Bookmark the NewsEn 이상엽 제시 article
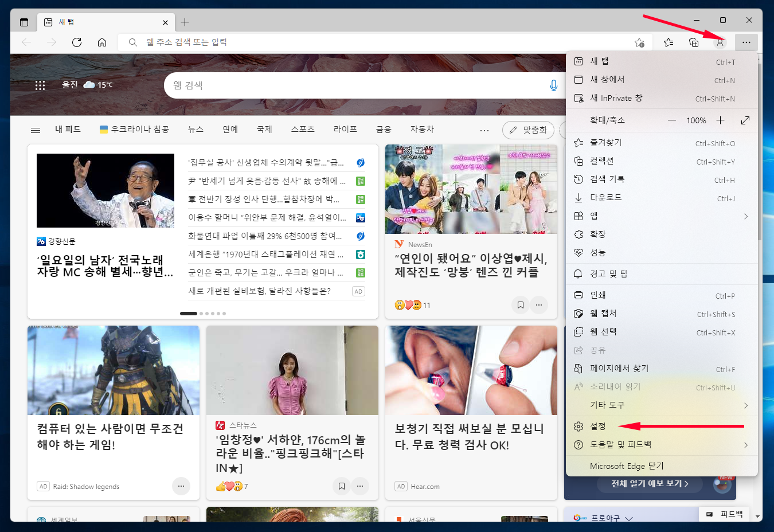 (521, 305)
